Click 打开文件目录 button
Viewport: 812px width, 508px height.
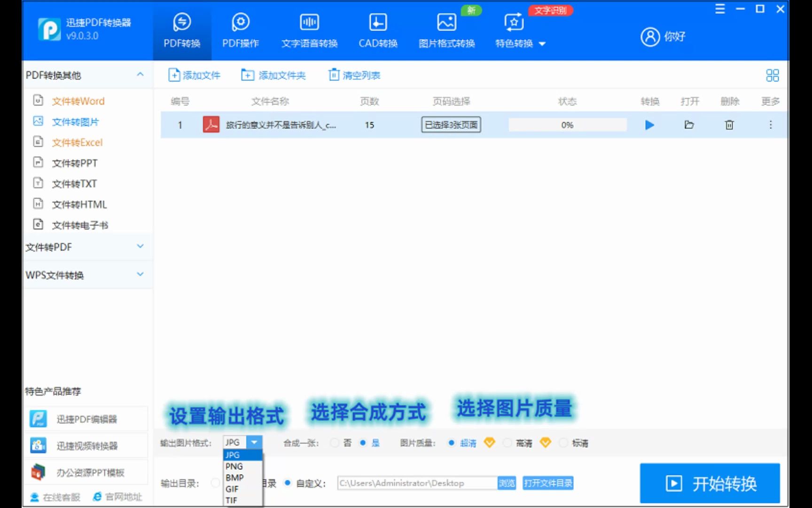548,483
